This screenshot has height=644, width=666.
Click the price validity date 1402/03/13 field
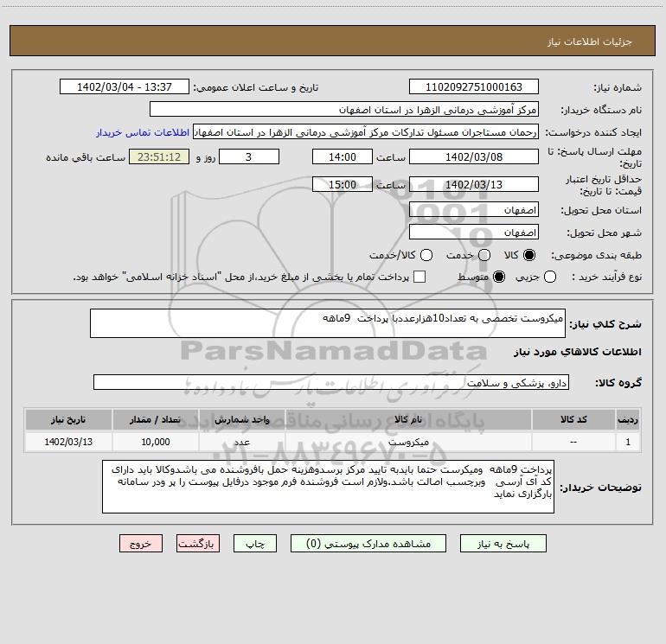474,184
